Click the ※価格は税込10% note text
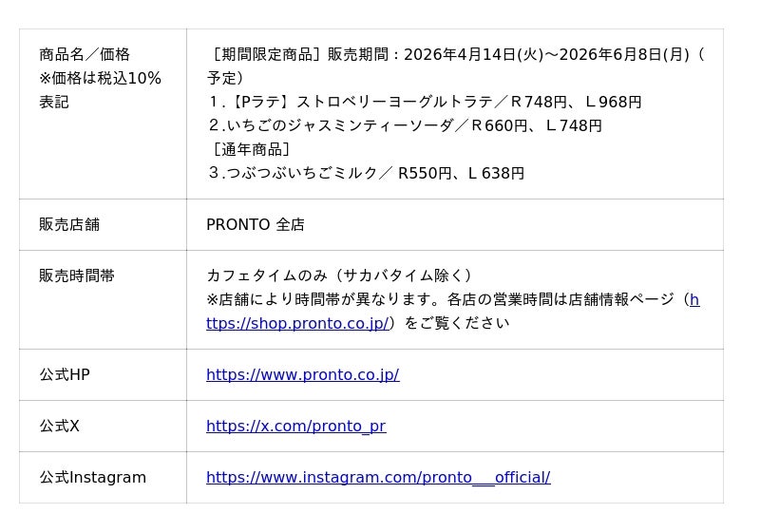The height and width of the screenshot is (532, 760). pyautogui.click(x=100, y=78)
